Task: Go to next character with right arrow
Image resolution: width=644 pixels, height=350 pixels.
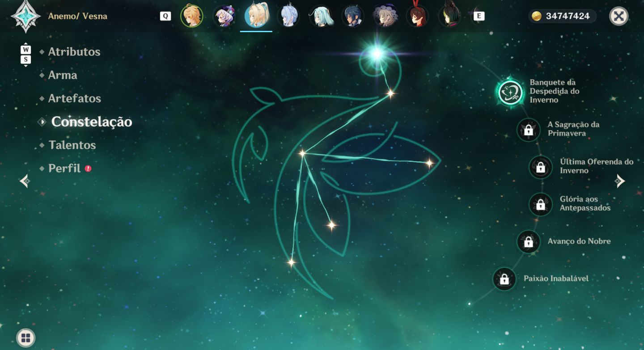Action: tap(619, 181)
